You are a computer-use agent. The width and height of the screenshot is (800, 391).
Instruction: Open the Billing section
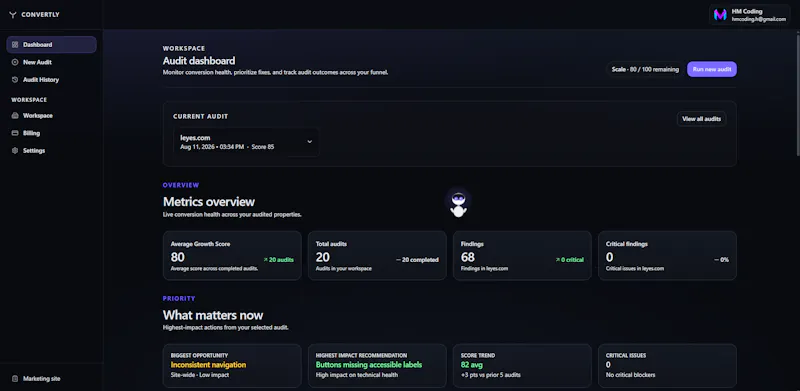pyautogui.click(x=52, y=133)
